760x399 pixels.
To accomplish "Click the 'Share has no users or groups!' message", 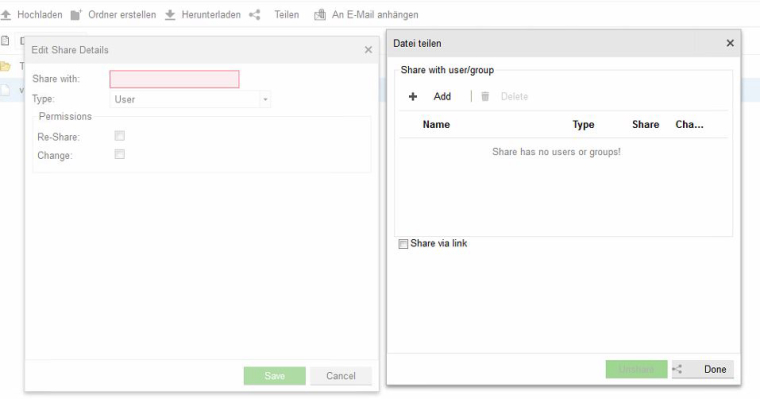I will click(x=556, y=152).
